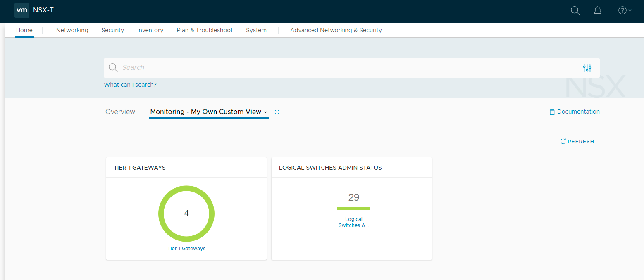
Task: Open the Documentation link
Action: pyautogui.click(x=578, y=112)
